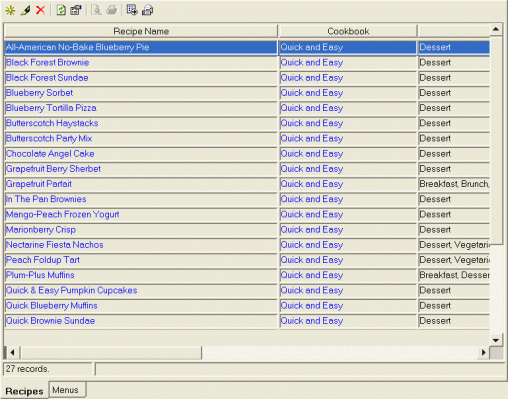Click Quick and Easy in Quick Brownie Sundae row
This screenshot has height=399, width=508.
point(348,321)
